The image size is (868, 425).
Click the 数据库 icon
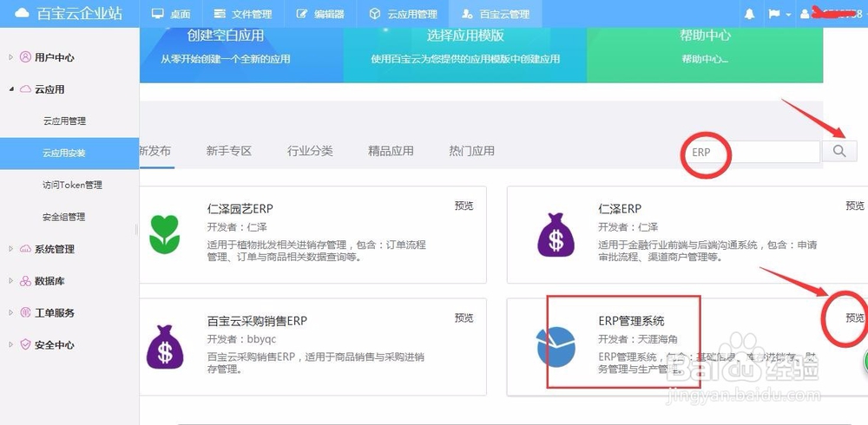tap(25, 281)
